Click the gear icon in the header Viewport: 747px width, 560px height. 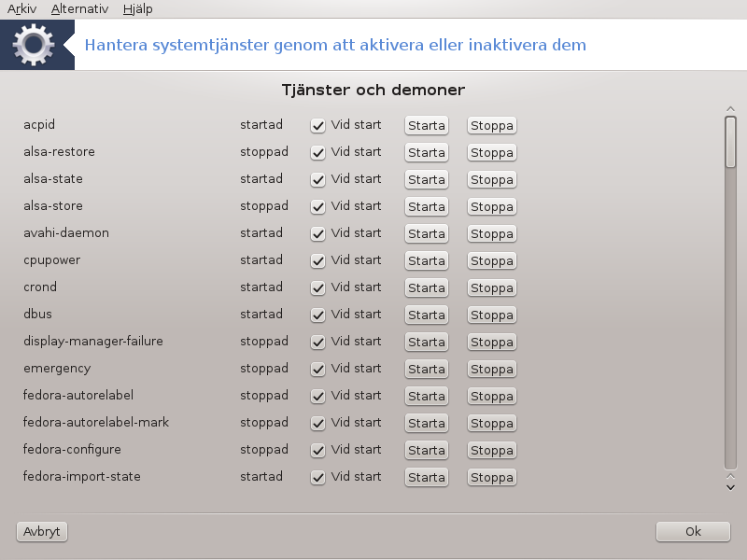(34, 45)
